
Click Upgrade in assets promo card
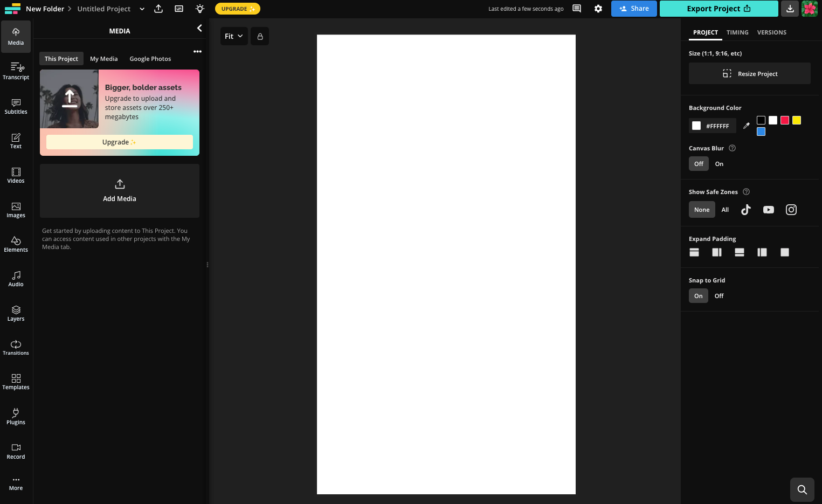tap(120, 142)
